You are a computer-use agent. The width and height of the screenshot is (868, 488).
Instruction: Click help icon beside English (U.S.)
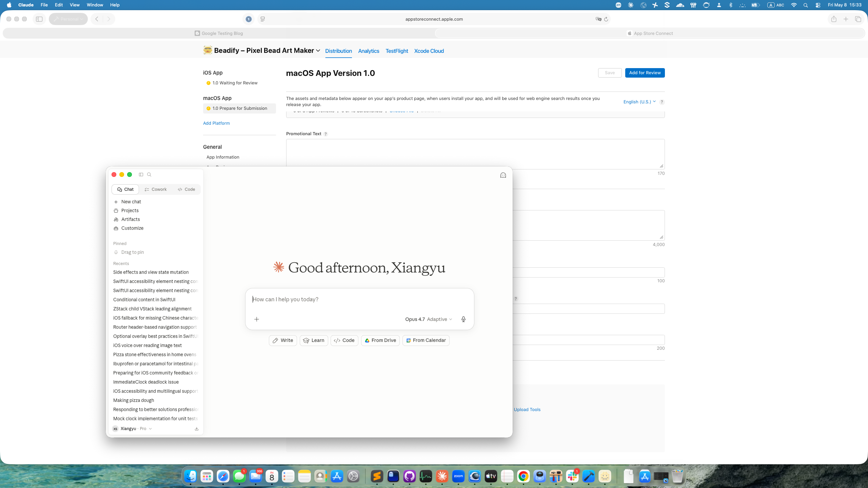662,102
